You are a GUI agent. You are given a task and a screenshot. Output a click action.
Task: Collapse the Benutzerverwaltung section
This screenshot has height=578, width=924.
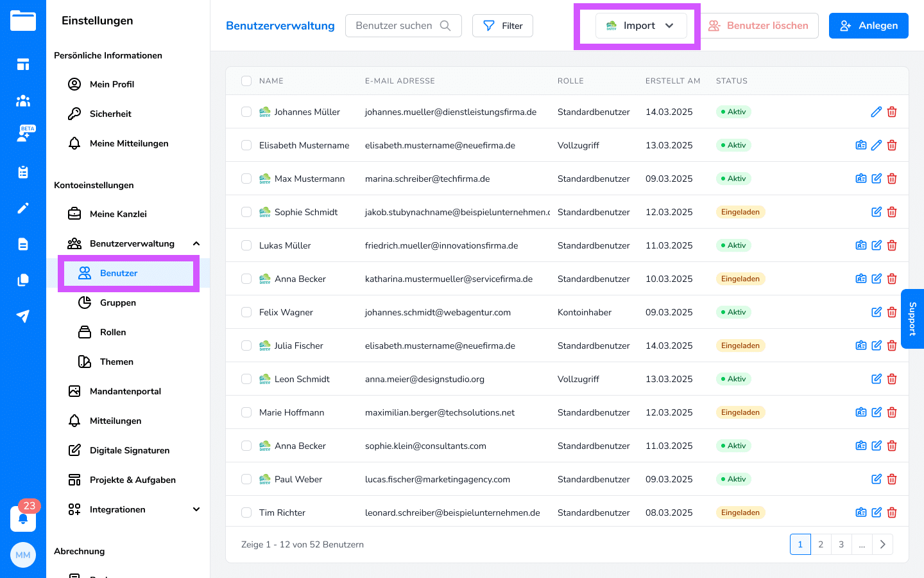196,243
